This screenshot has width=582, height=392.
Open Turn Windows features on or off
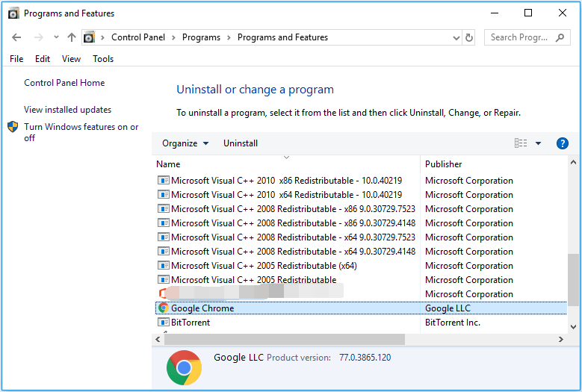pyautogui.click(x=81, y=132)
